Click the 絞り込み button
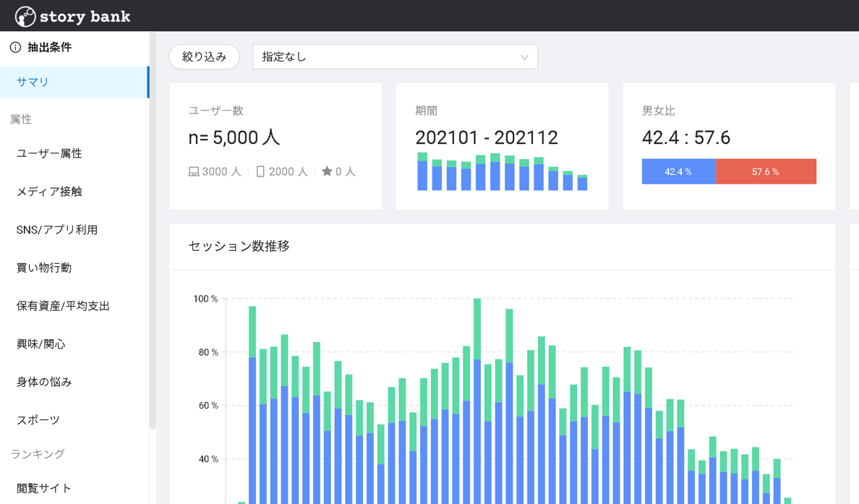This screenshot has width=859, height=504. point(205,57)
